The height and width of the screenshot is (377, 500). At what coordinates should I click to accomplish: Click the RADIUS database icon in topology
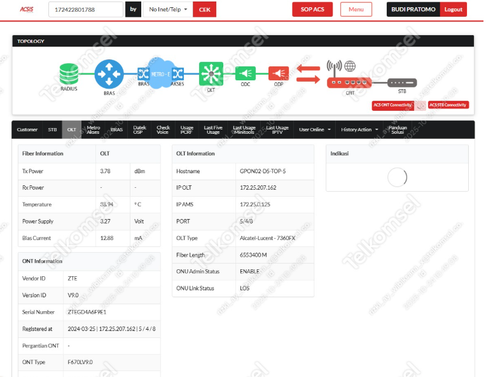click(69, 74)
